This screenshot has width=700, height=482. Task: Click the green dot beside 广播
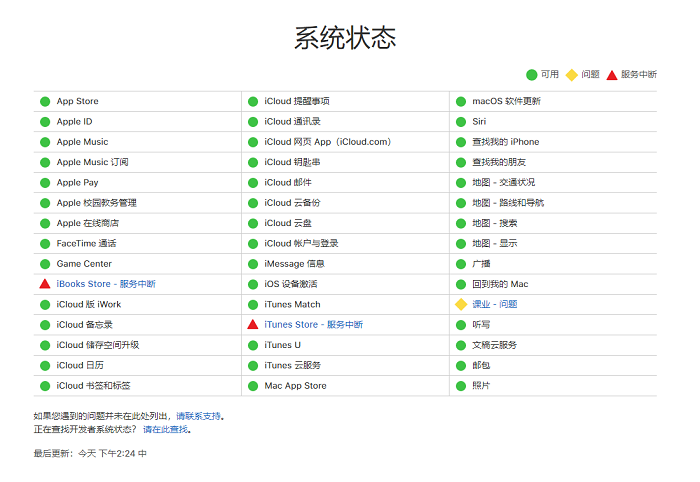pyautogui.click(x=461, y=264)
